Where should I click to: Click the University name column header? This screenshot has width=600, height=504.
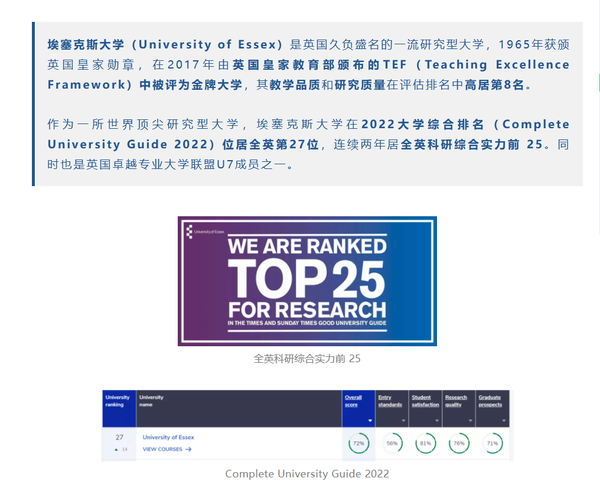coord(239,408)
